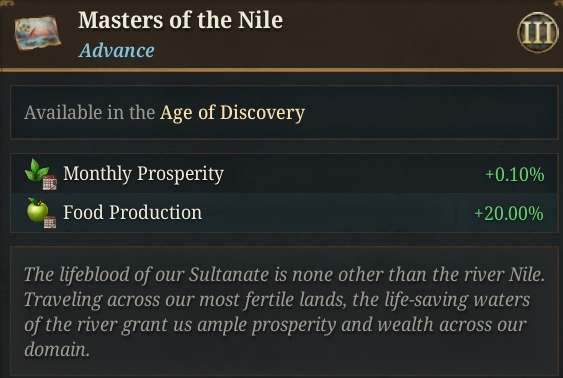
Task: Select the Masters of the Nile title
Action: click(x=181, y=20)
